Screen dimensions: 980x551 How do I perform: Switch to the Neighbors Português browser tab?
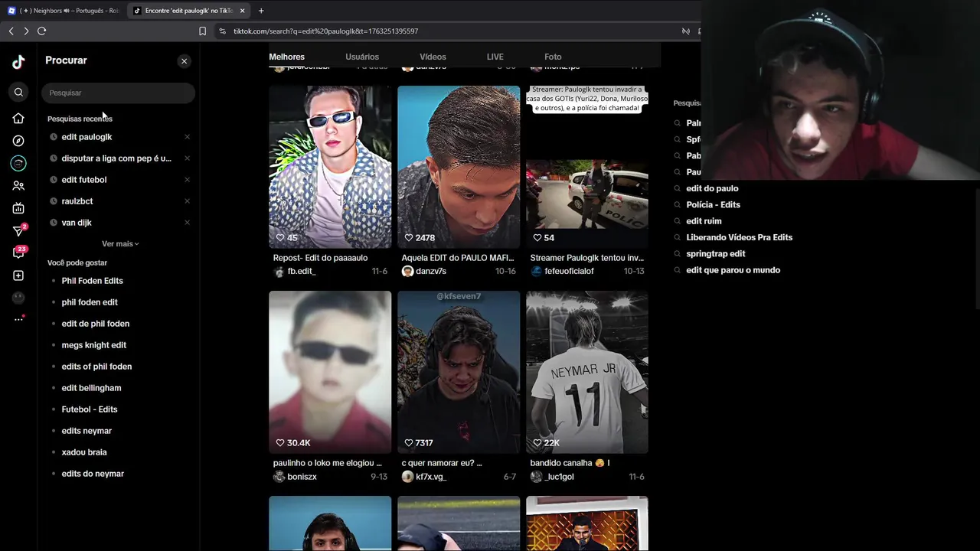(64, 11)
